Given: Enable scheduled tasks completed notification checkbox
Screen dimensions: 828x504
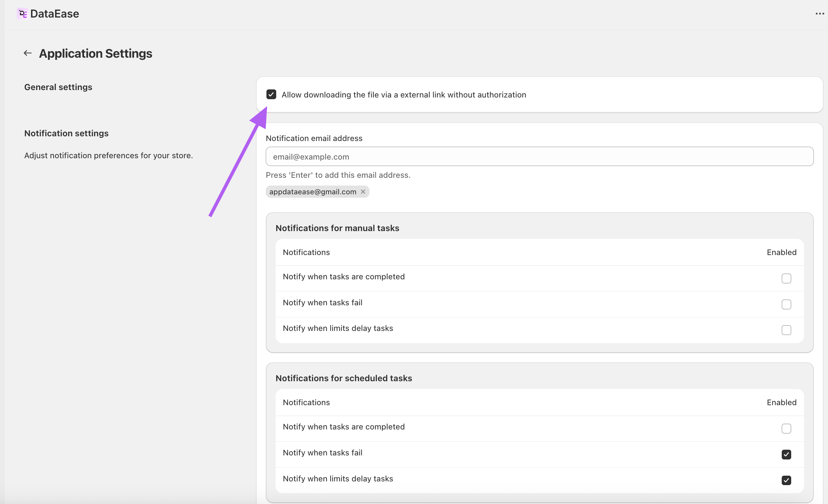Looking at the screenshot, I should (786, 428).
